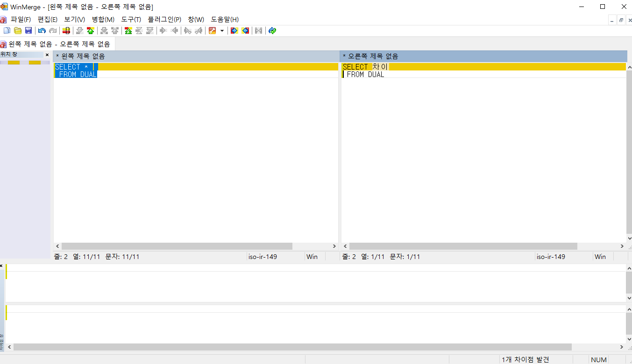
Task: Open the 편집(E) menu
Action: 48,19
